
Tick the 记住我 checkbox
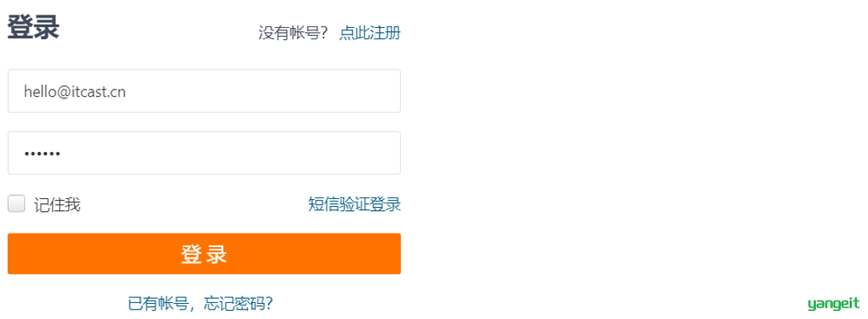pos(17,204)
